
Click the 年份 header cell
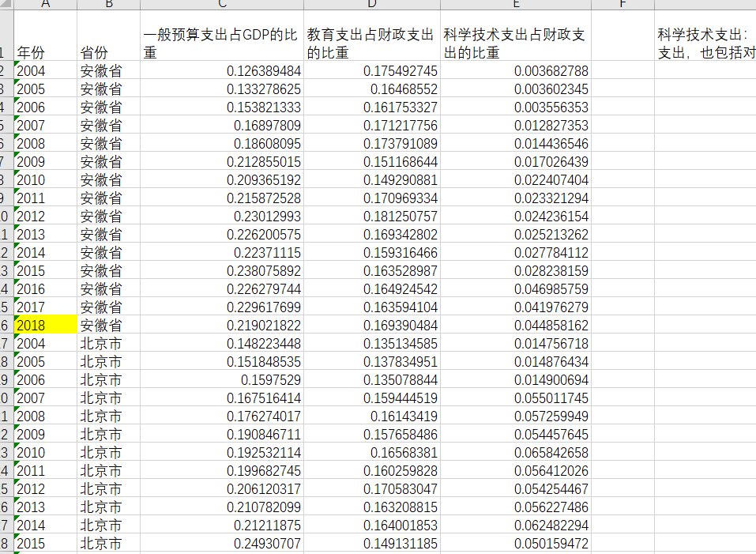45,36
